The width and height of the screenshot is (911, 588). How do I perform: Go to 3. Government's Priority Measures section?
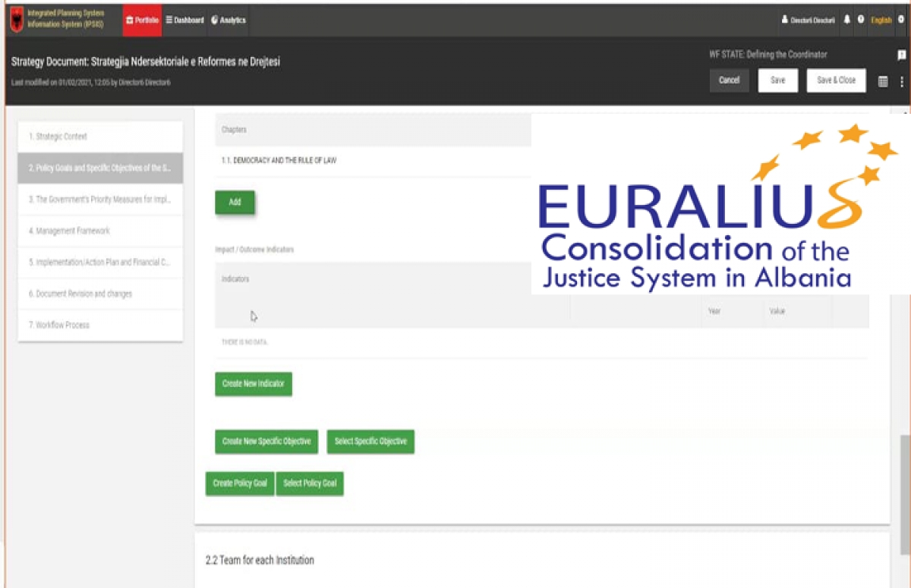100,200
